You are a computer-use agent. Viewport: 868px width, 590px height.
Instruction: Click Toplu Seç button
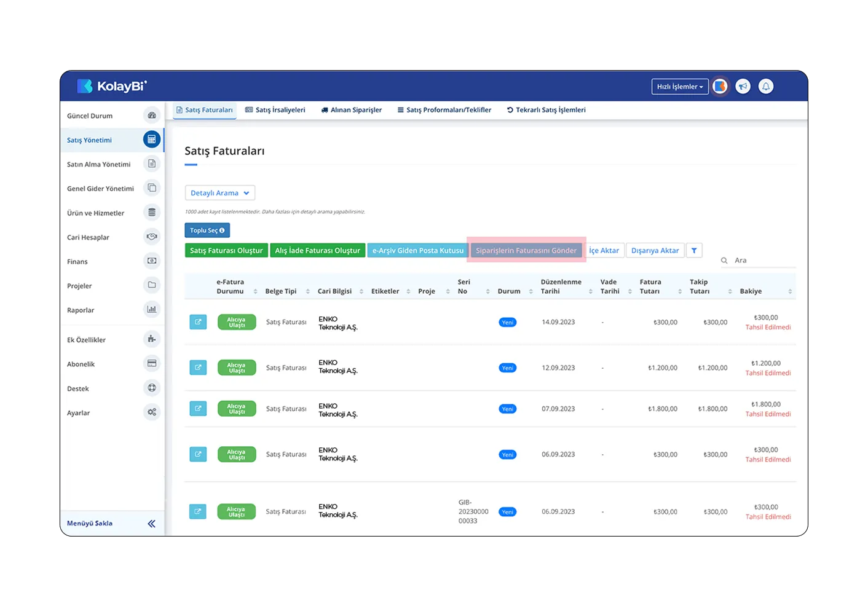(x=207, y=230)
